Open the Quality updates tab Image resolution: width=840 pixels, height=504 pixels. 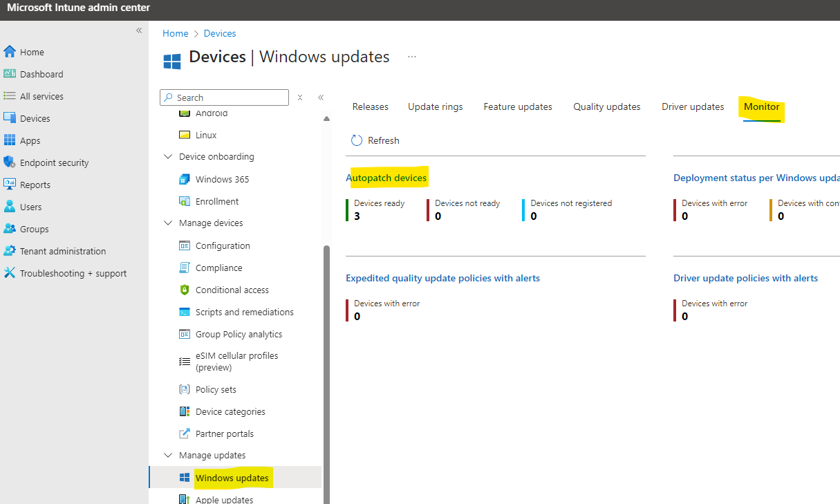[607, 106]
